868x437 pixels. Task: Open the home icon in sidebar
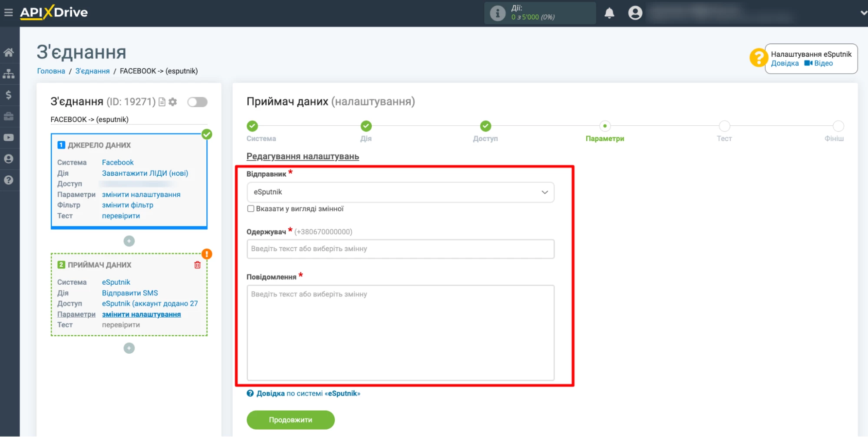[x=9, y=53]
